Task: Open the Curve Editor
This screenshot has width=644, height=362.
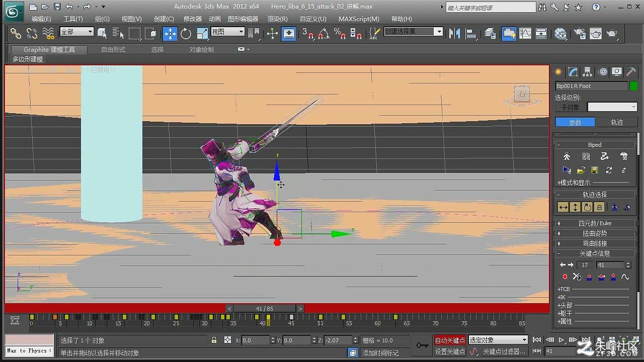Action: (x=525, y=33)
